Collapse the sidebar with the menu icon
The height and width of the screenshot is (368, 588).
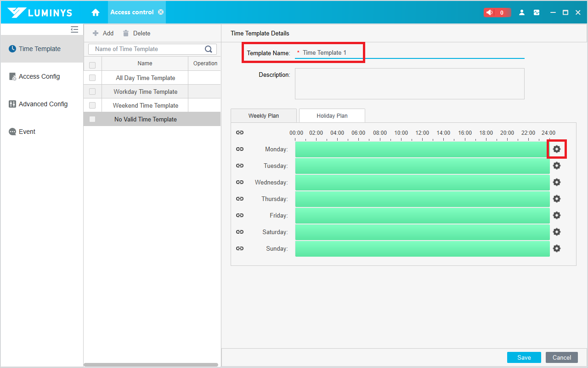click(x=74, y=29)
